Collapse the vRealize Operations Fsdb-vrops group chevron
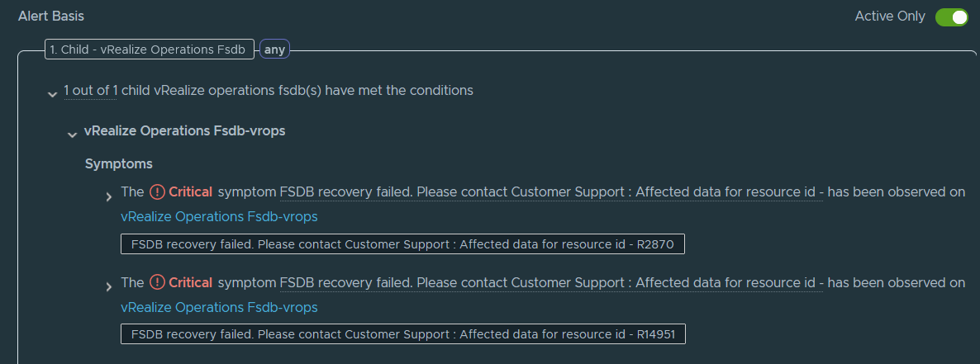The image size is (980, 364). (x=73, y=135)
